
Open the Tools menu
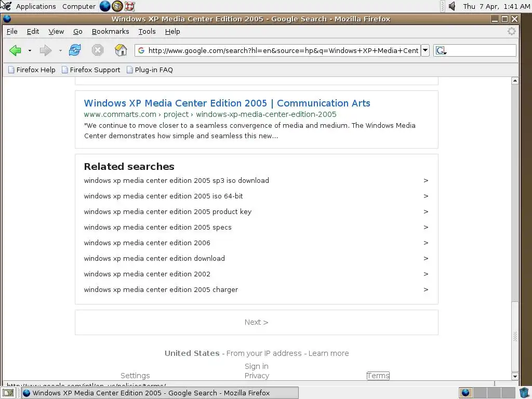[147, 32]
